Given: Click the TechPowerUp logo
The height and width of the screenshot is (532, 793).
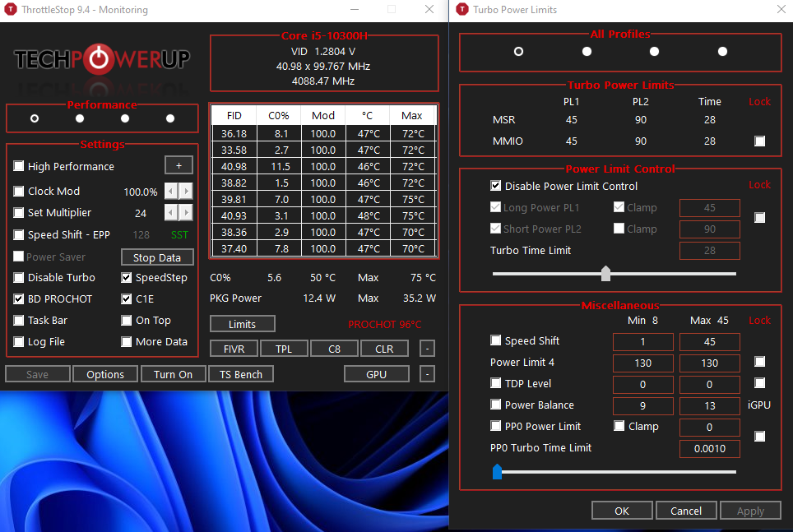Looking at the screenshot, I should tap(102, 59).
